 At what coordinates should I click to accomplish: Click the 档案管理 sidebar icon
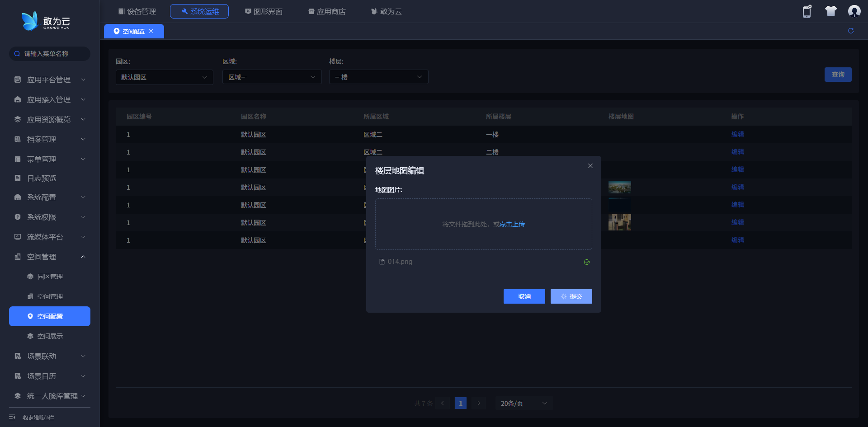point(18,139)
